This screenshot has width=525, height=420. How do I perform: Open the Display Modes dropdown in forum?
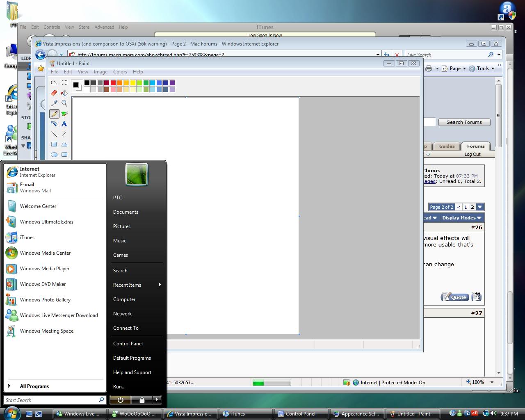pos(461,218)
